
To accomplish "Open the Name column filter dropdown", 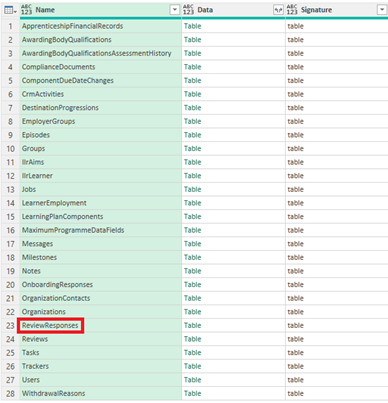I will click(175, 10).
